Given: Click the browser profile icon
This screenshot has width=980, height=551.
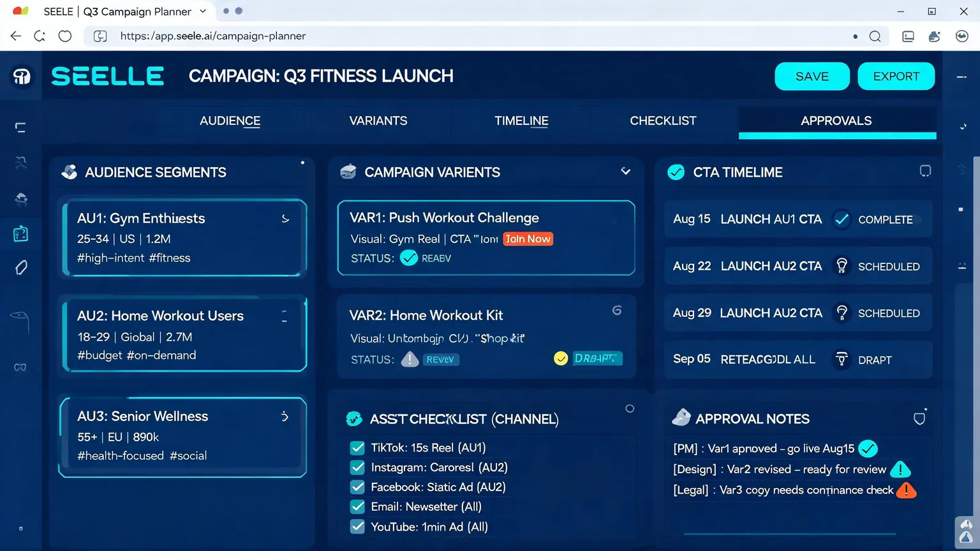Looking at the screenshot, I should point(962,36).
